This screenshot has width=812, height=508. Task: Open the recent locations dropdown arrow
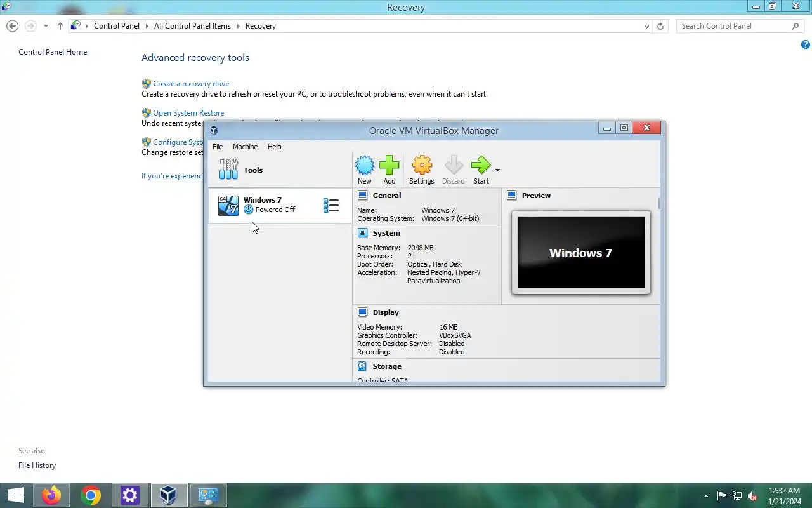coord(46,26)
